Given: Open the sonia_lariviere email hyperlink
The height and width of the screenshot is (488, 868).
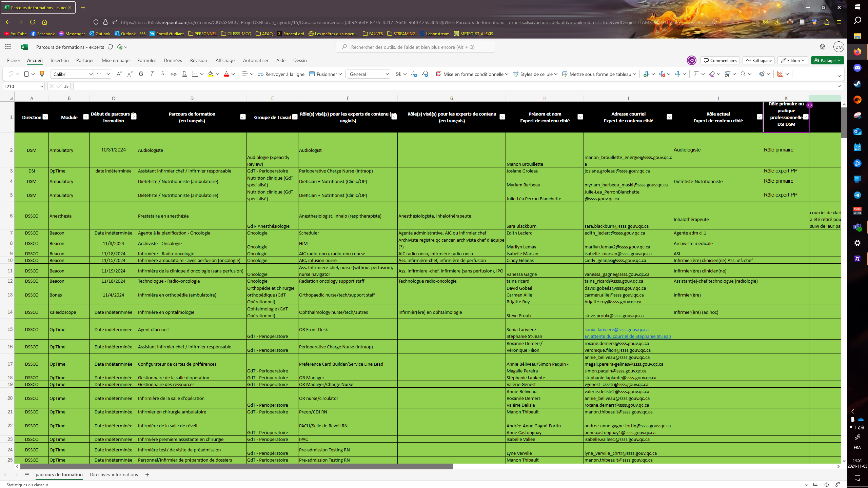Looking at the screenshot, I should [616, 329].
